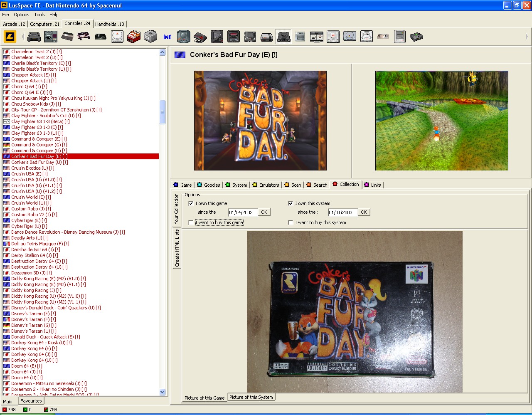Click the game owned-since date field
Screen dimensions: 532x415
coord(243,212)
